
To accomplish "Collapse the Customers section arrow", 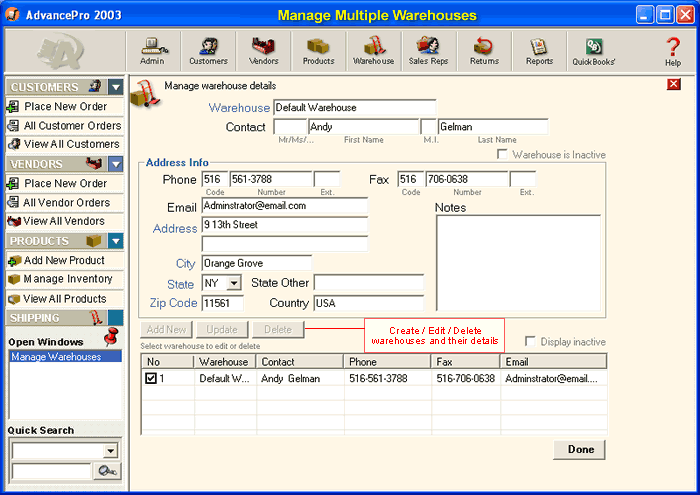I will pos(116,87).
